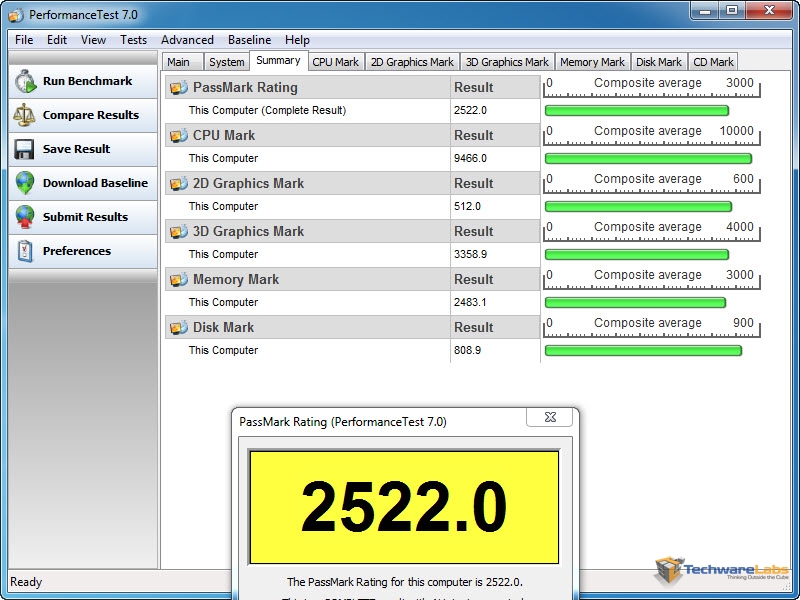
Task: Click the 9466.0 CPU Mark result value
Action: (x=470, y=158)
